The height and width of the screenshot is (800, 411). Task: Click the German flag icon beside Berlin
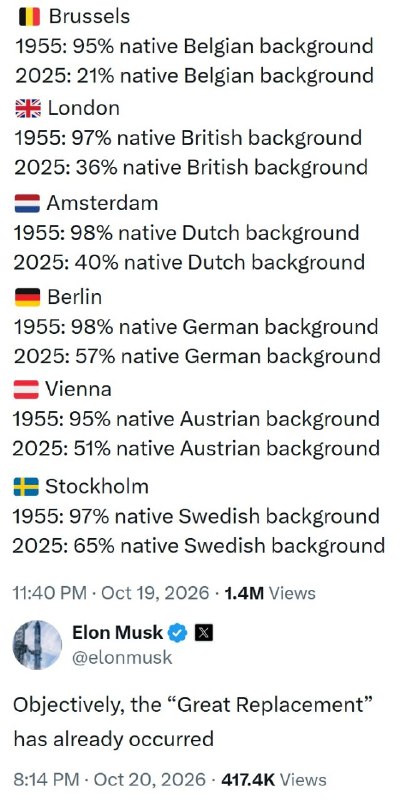point(28,297)
